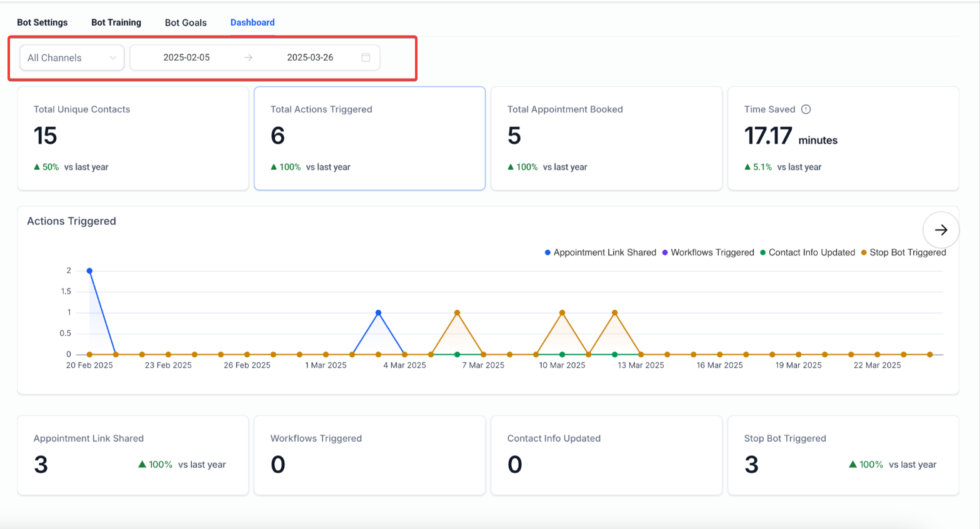980x529 pixels.
Task: Go to the Bot Goals tab
Action: pyautogui.click(x=186, y=22)
